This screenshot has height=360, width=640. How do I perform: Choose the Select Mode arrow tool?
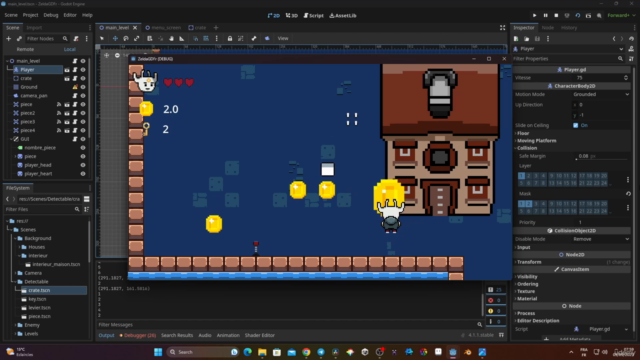click(102, 38)
